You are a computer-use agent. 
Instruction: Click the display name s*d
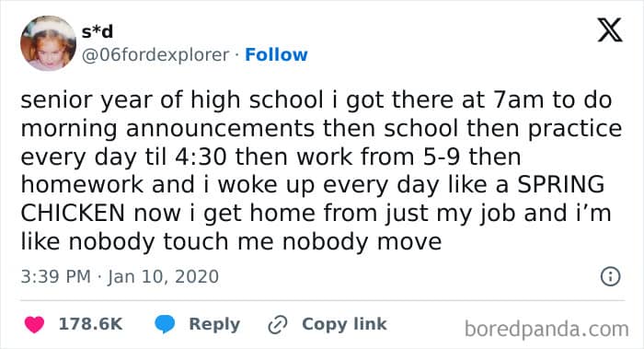click(x=98, y=31)
